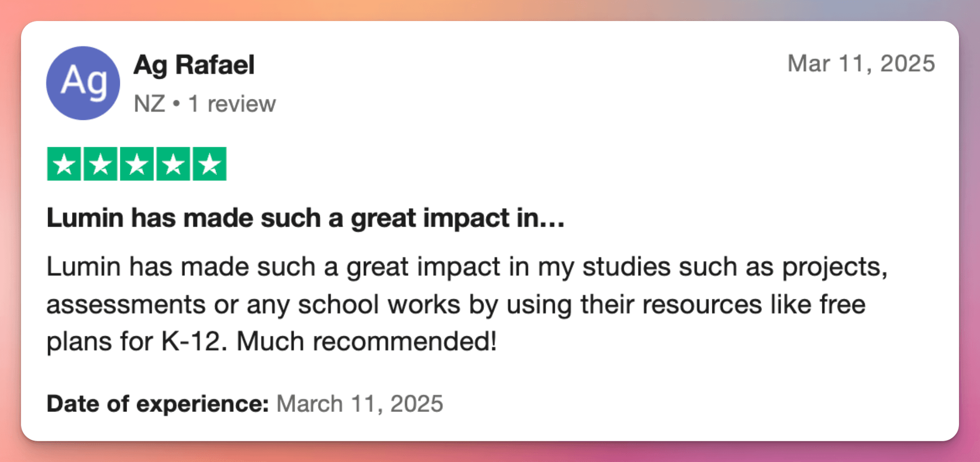This screenshot has width=980, height=462.
Task: Click the purple Ag avatar circle
Action: click(83, 83)
